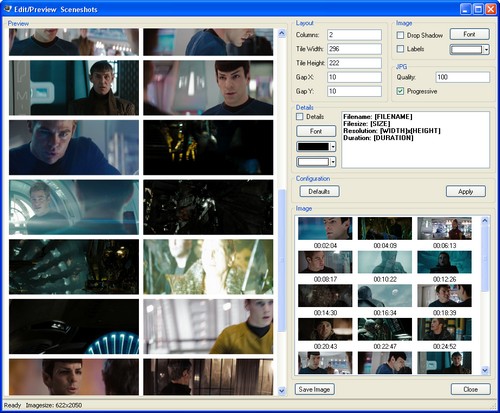
Task: Minimize the Edit/Preview Sceneshots window
Action: pos(466,9)
